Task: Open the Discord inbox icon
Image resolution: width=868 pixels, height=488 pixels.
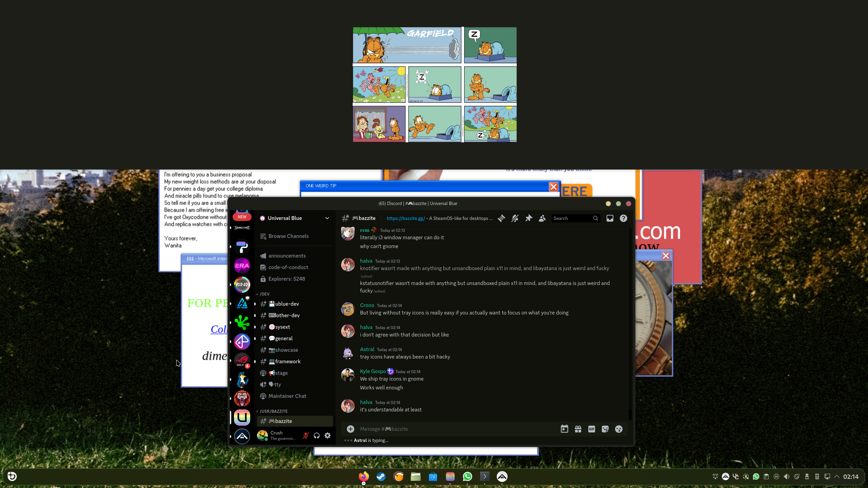Action: coord(610,218)
